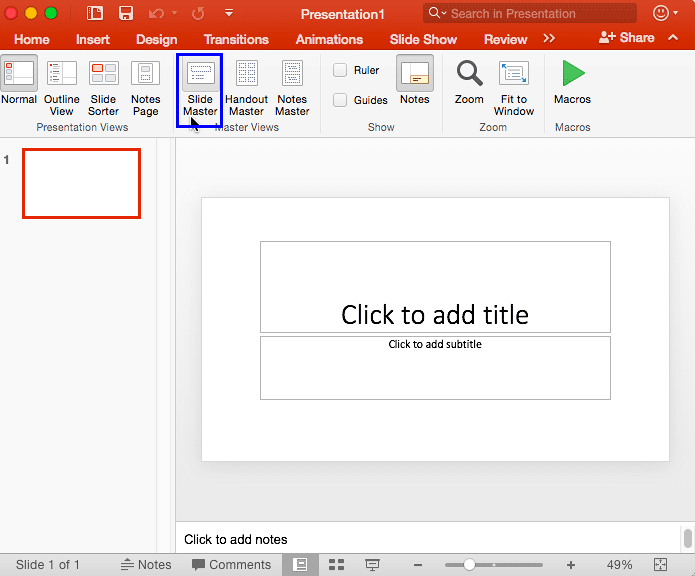Open the Macros dialog
Image resolution: width=695 pixels, height=576 pixels.
pos(573,75)
